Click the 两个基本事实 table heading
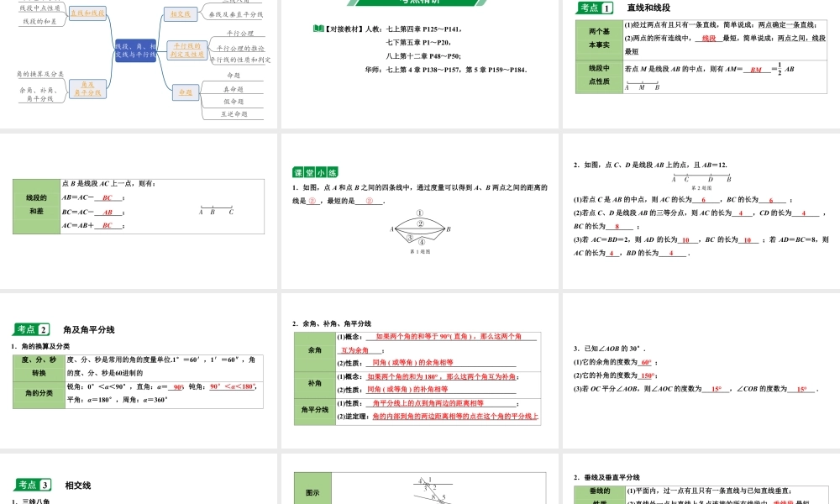840x504 pixels. [599, 39]
